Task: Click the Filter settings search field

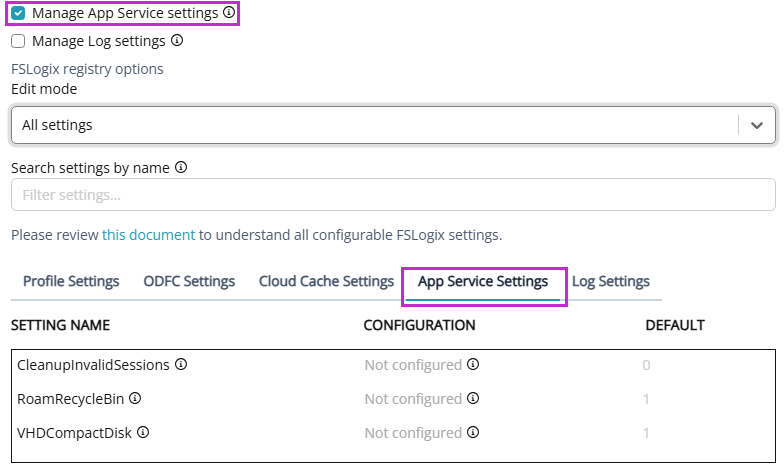Action: (x=393, y=195)
